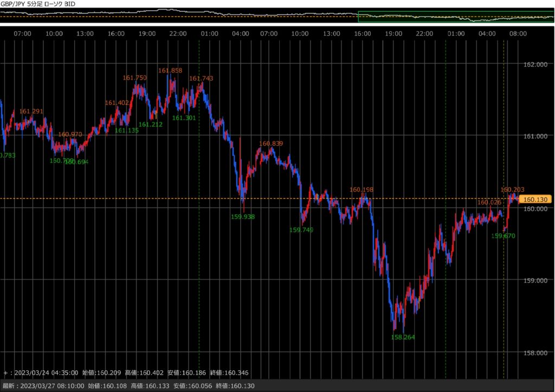
Task: Click the green range box in overview navigator
Action: [456, 17]
